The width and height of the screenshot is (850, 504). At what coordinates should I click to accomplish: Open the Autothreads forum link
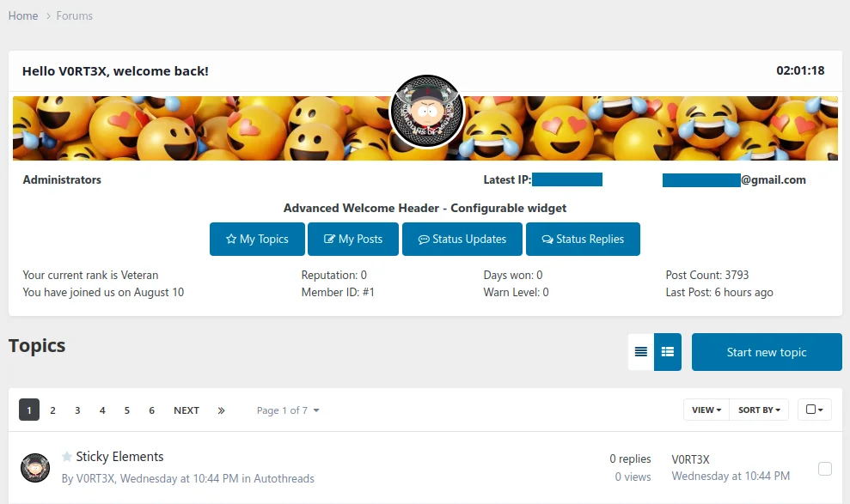(285, 478)
